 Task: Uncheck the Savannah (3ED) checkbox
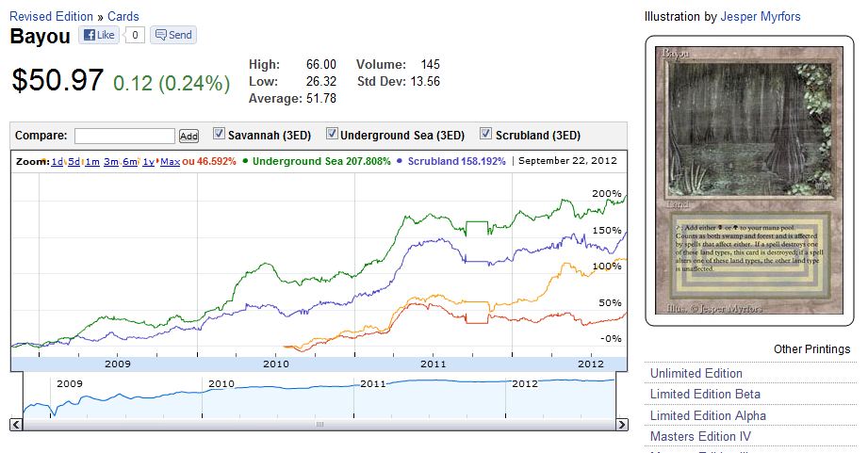(220, 134)
